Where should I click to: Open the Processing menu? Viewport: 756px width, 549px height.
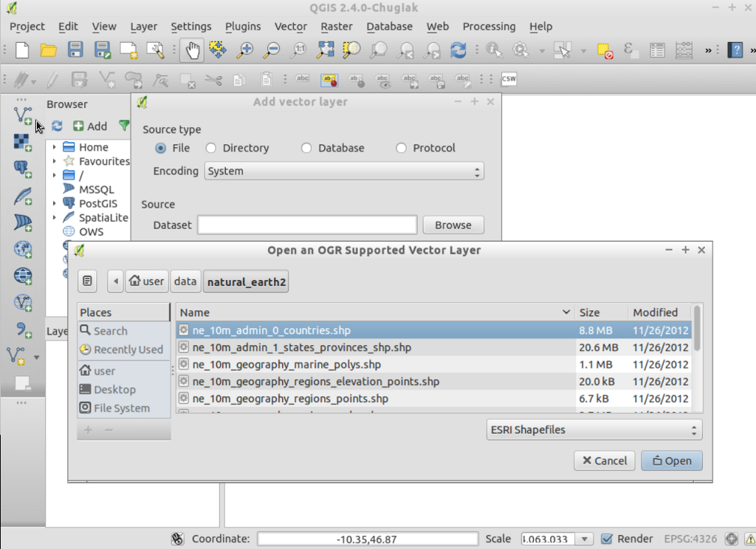coord(489,27)
